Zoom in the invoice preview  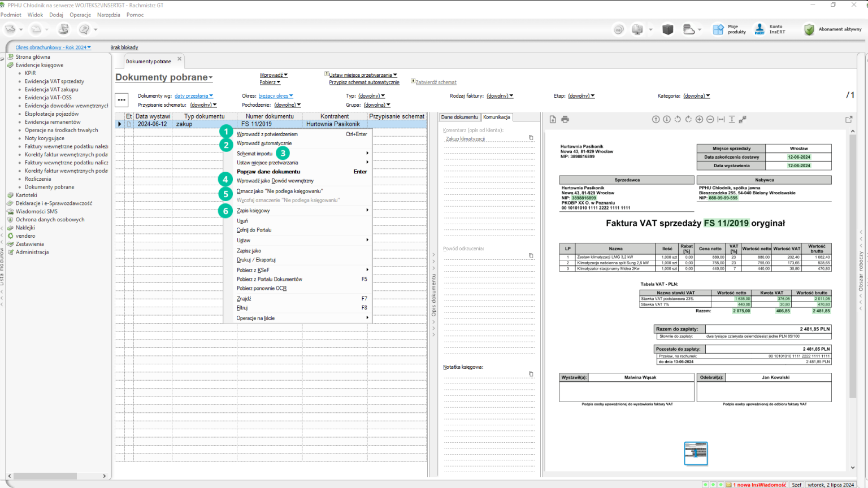point(699,119)
